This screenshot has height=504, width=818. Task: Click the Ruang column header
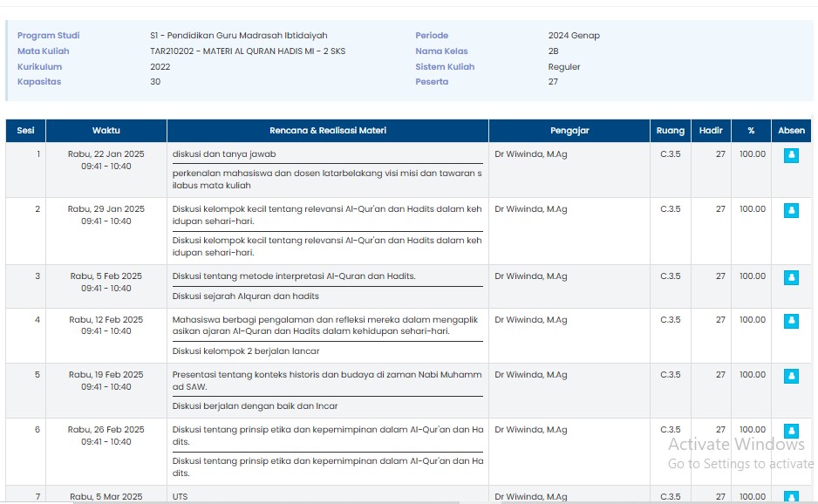(670, 131)
